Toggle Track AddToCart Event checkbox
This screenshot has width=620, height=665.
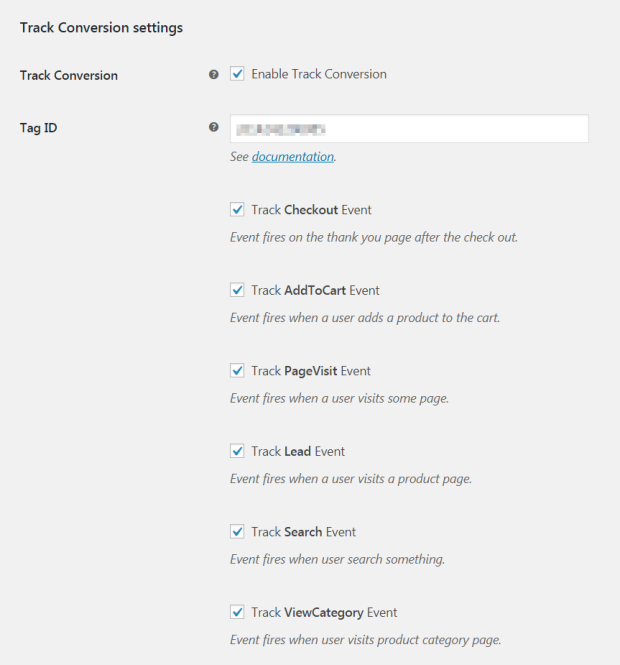pos(237,290)
